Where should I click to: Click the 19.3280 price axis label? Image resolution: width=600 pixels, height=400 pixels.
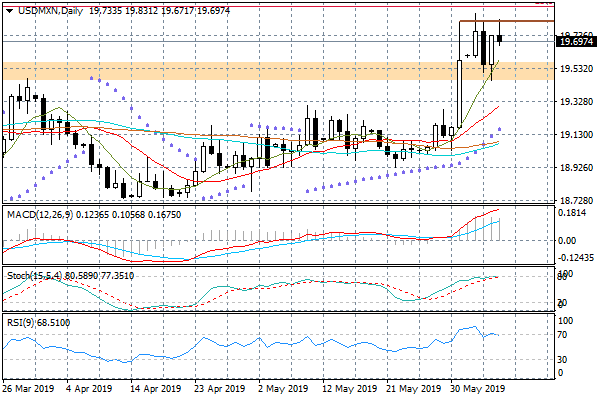[x=576, y=102]
